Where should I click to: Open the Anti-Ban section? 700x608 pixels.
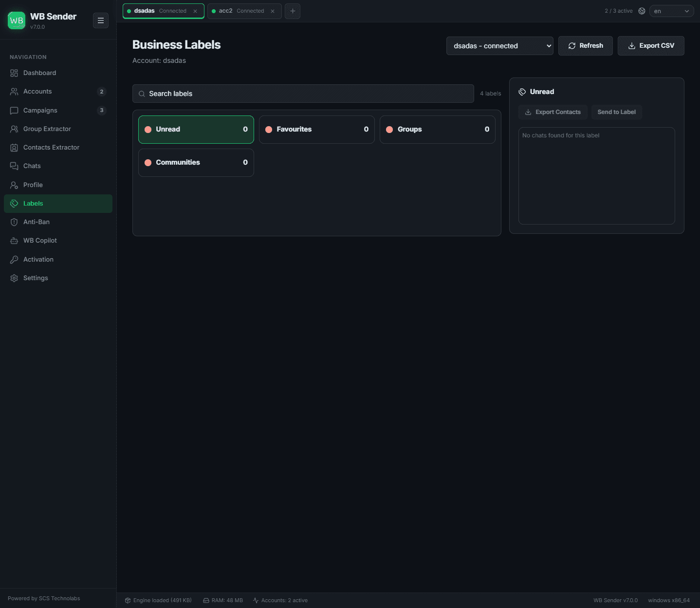click(58, 222)
